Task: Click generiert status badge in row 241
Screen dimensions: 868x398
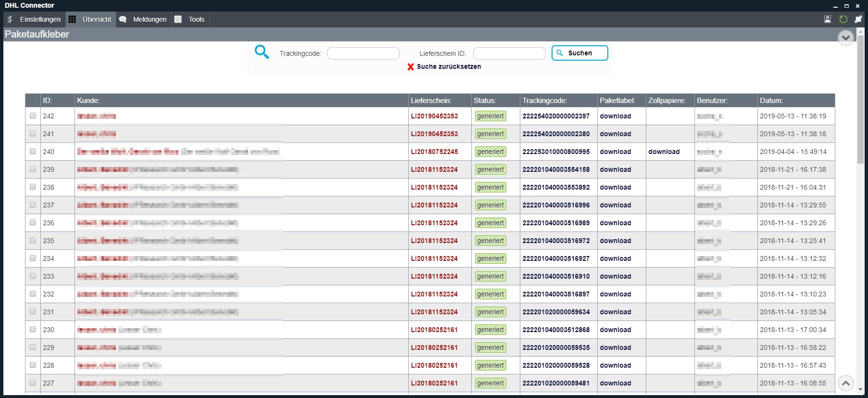Action: coord(491,134)
